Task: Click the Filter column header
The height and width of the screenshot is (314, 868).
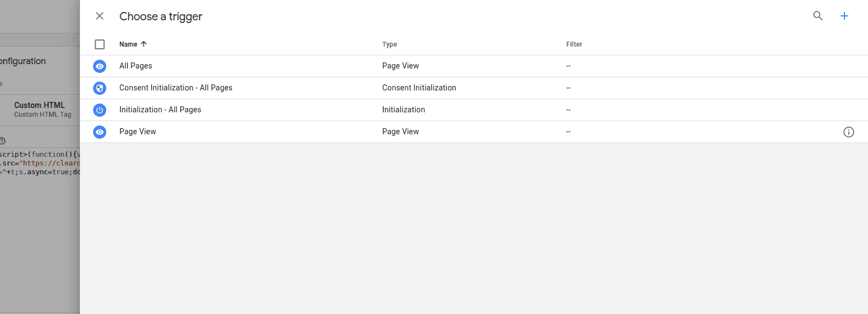Action: pos(574,44)
